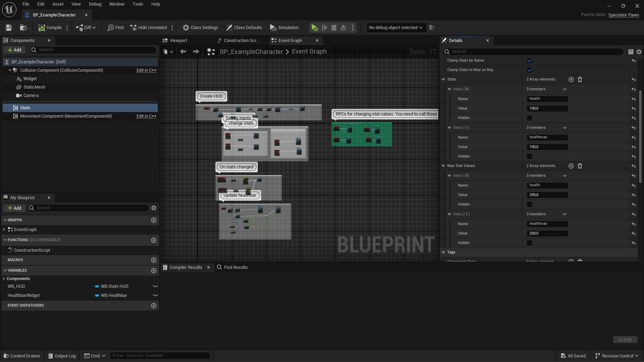Open My Blueprint settings gear

click(154, 208)
